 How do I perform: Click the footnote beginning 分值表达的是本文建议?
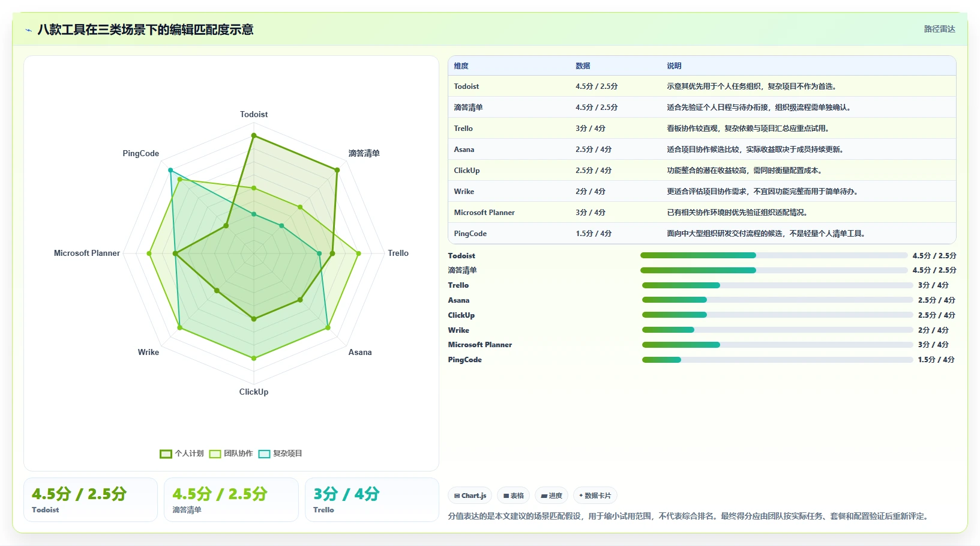[x=690, y=516]
